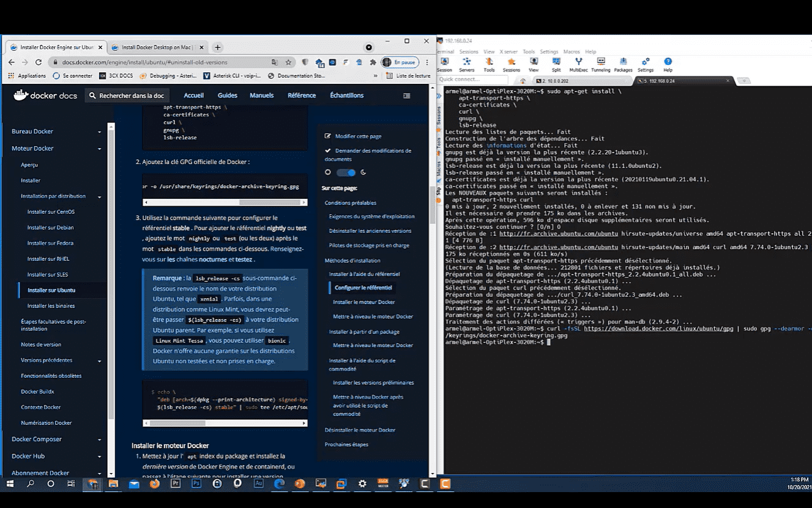Open MobaXterm's Split terminal icon
The width and height of the screenshot is (812, 508).
(x=556, y=63)
